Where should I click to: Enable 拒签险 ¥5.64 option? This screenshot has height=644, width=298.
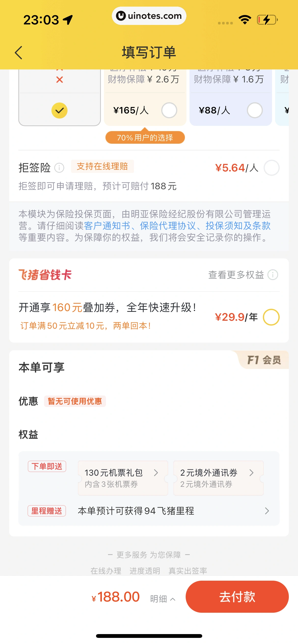(272, 168)
